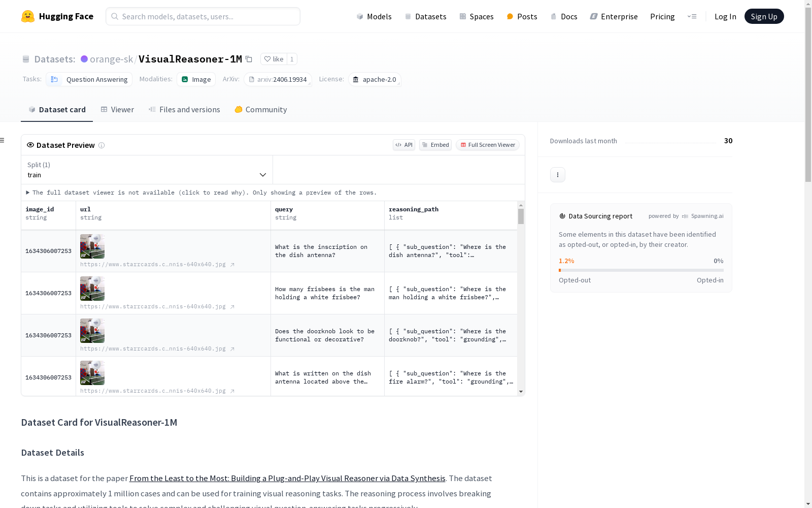Click the Sign Up button
812x508 pixels.
click(764, 16)
